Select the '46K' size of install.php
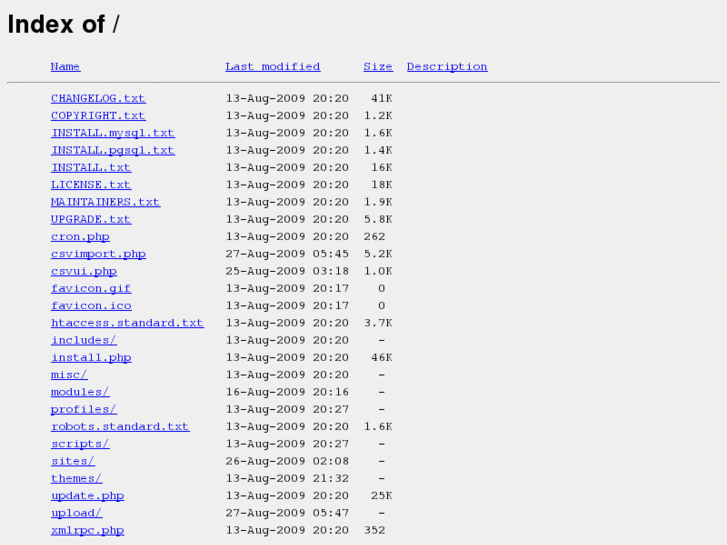The width and height of the screenshot is (727, 545). click(382, 358)
